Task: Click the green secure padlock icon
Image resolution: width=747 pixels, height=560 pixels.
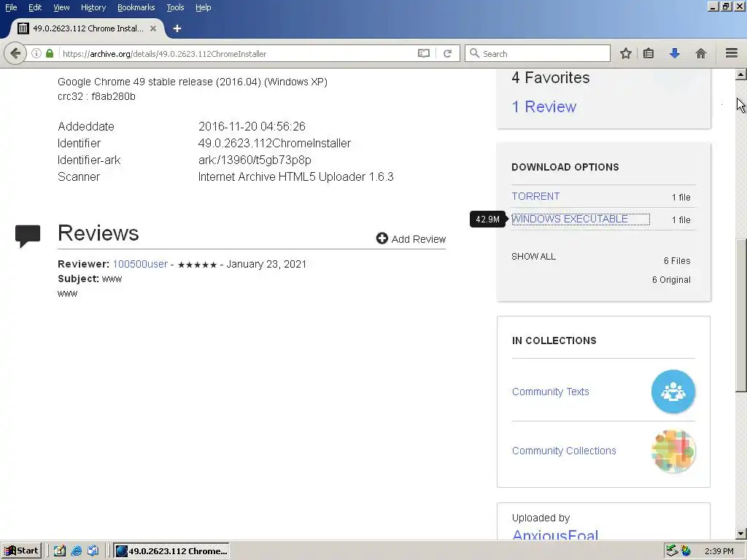Action: point(50,53)
